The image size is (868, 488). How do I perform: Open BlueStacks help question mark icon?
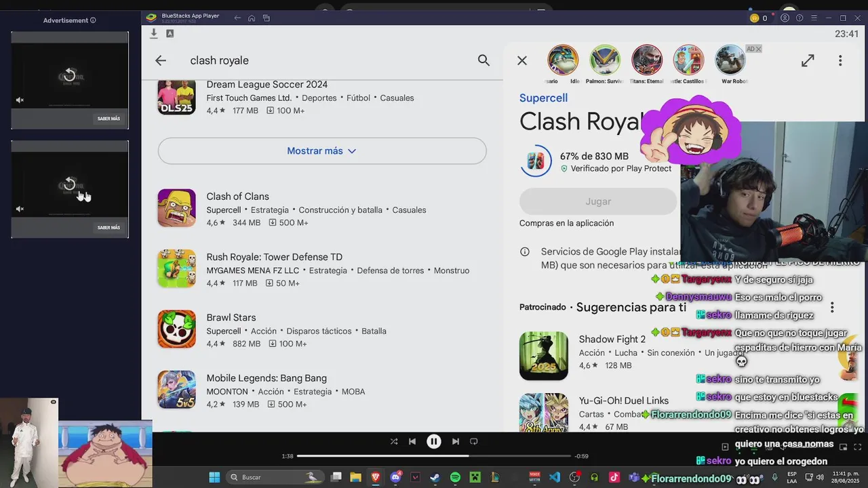pyautogui.click(x=800, y=18)
